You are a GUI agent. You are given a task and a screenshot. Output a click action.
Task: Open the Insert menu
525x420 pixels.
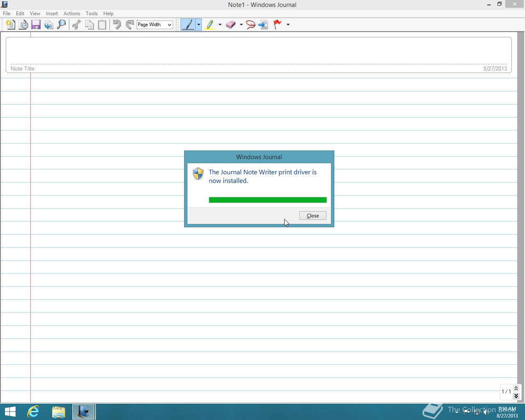click(52, 14)
